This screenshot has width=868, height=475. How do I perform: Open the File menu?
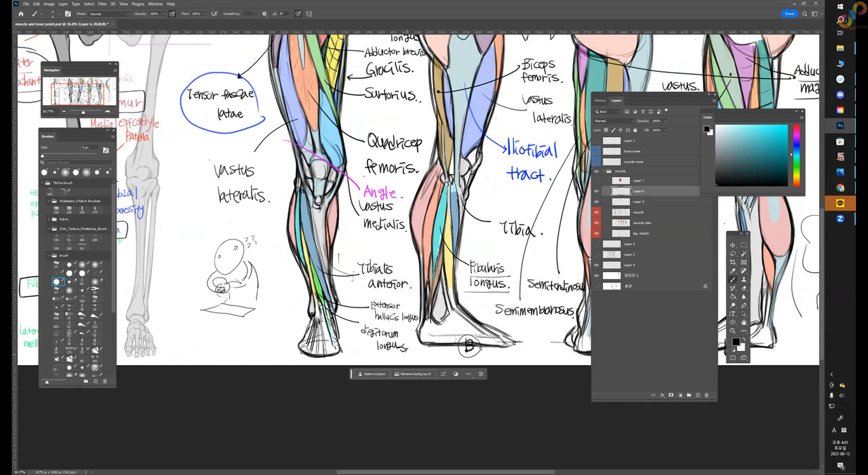click(26, 3)
